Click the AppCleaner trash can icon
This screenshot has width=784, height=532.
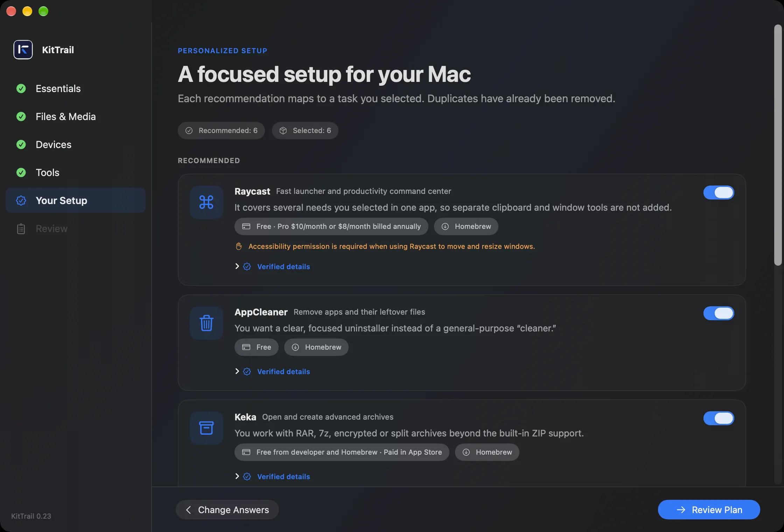[x=206, y=323]
